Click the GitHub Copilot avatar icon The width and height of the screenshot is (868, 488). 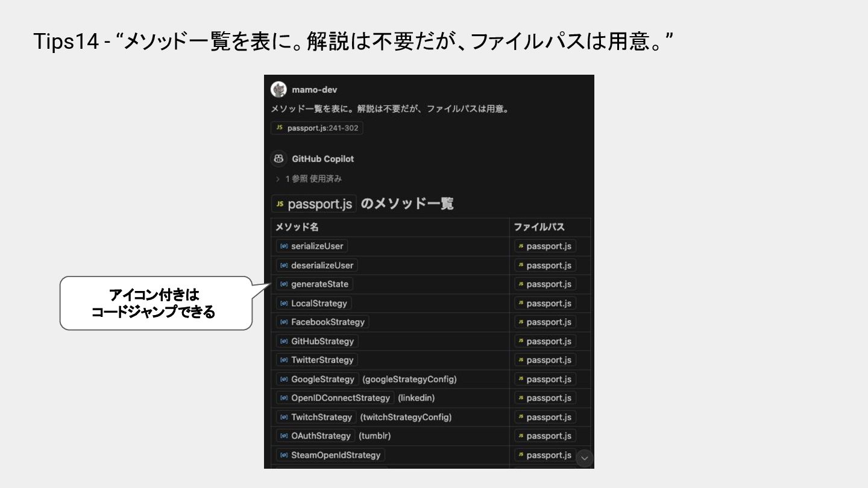tap(278, 159)
